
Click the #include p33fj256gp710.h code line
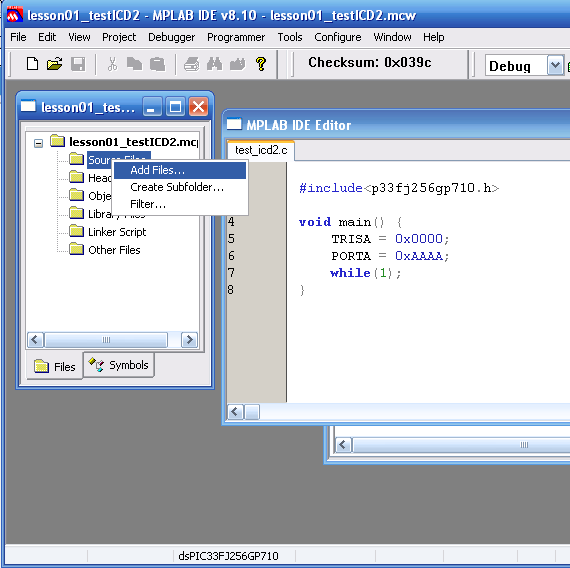(399, 188)
